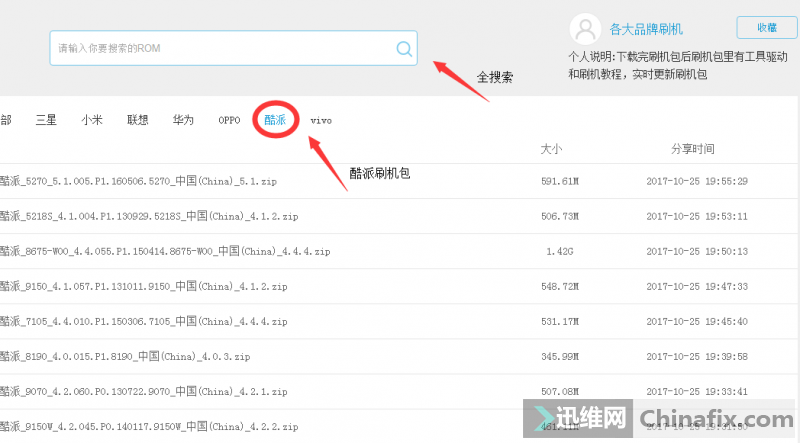800x443 pixels.
Task: Click share time 2017-10-25 19:50:13
Action: 697,252
